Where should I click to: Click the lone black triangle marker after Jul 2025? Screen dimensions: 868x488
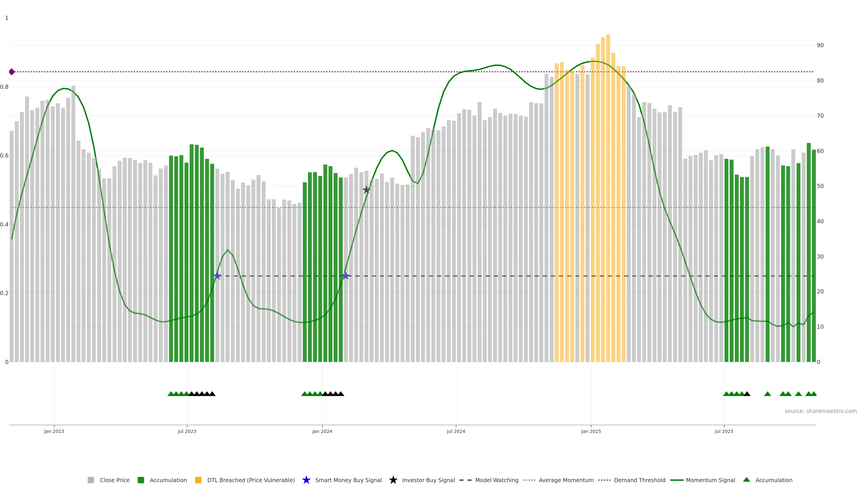click(747, 394)
